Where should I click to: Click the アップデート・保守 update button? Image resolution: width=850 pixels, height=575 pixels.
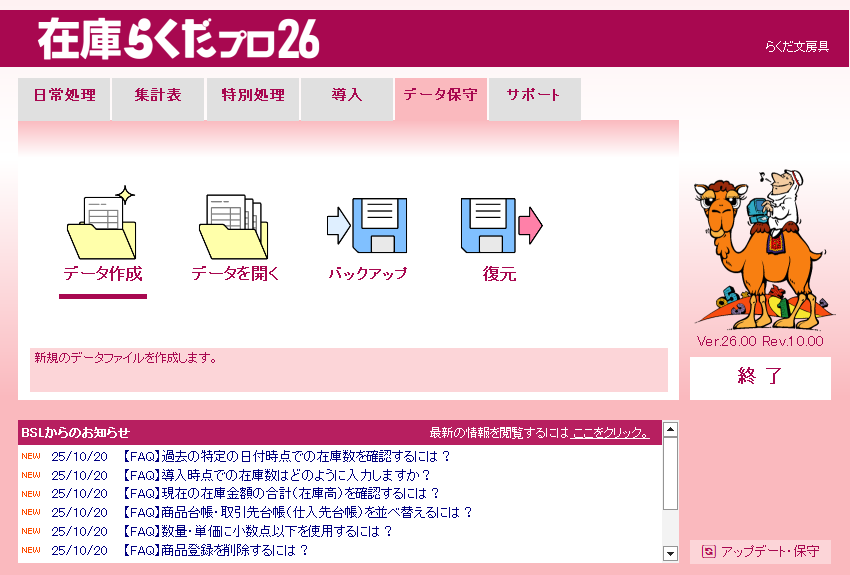[760, 551]
